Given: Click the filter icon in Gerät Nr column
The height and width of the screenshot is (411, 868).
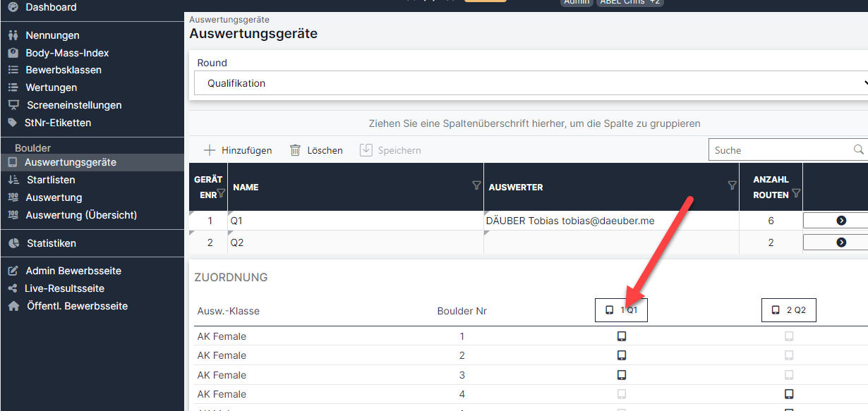Looking at the screenshot, I should coord(221,193).
